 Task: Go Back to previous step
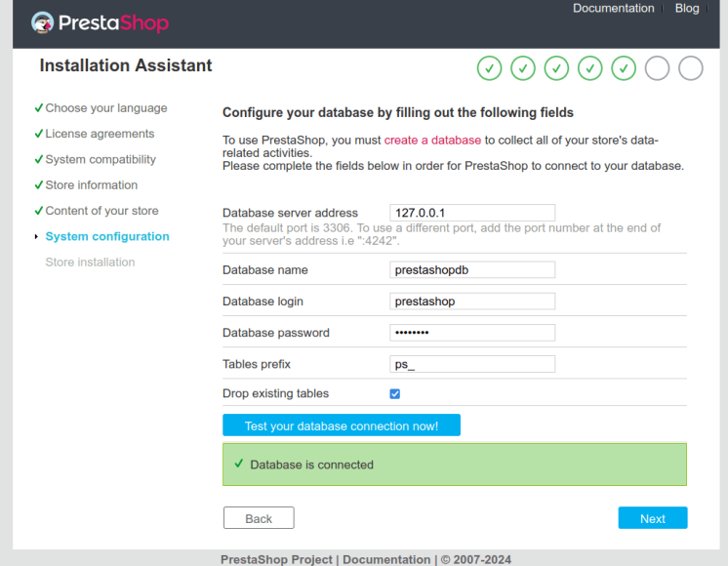(259, 518)
